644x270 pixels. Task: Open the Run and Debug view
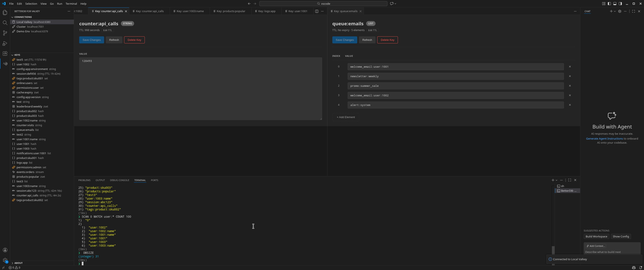[x=5, y=43]
